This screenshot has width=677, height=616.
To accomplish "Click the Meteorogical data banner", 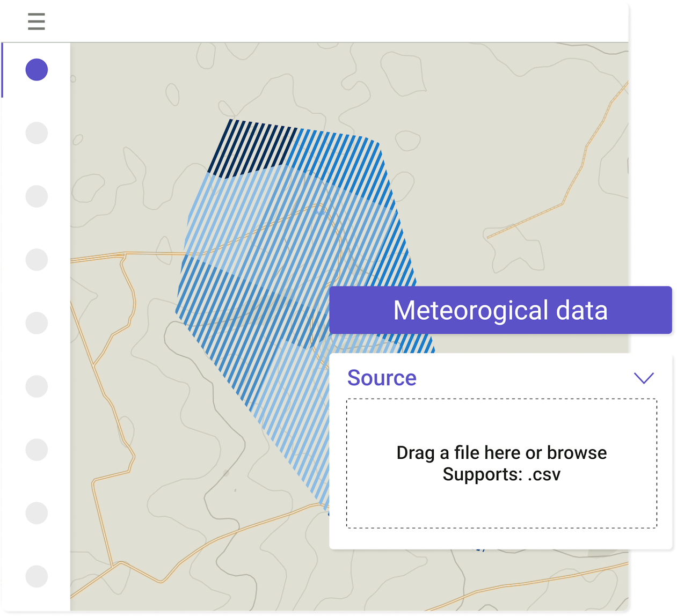I will (500, 310).
